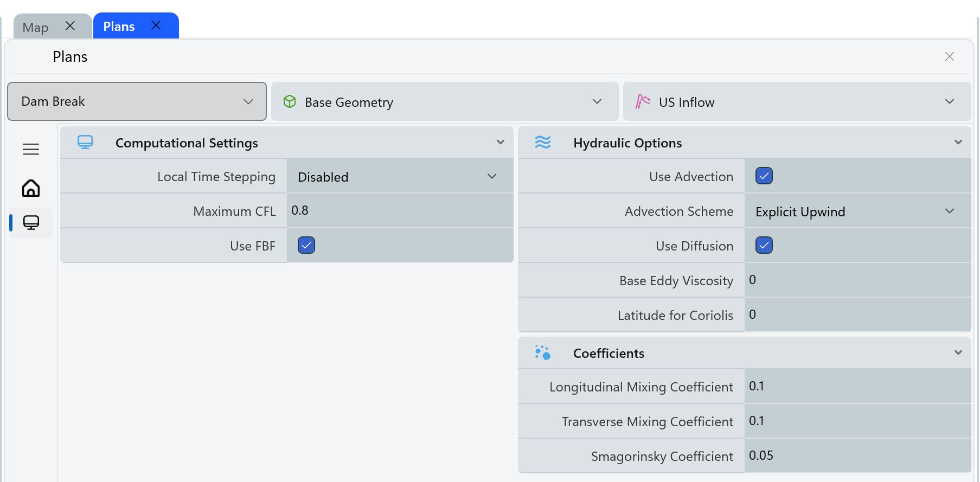The image size is (980, 482).
Task: Collapse the Coefficients section header
Action: point(958,353)
